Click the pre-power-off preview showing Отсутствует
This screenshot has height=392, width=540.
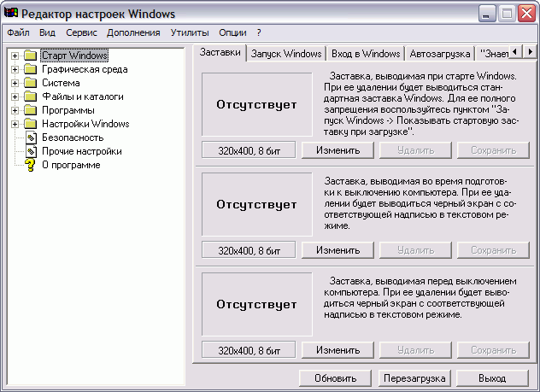[x=257, y=304]
